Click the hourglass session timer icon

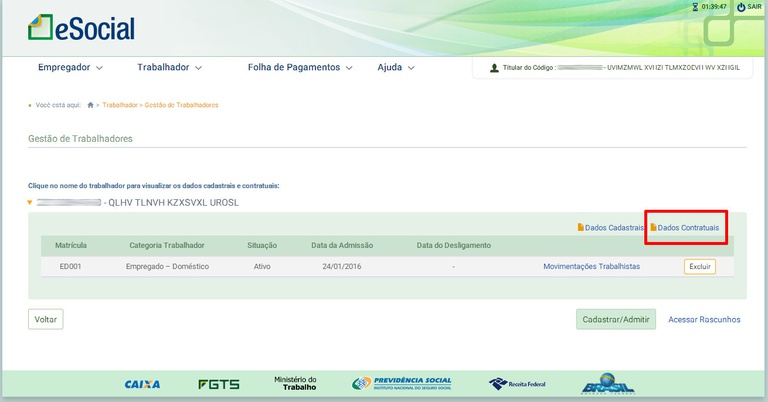pos(695,7)
